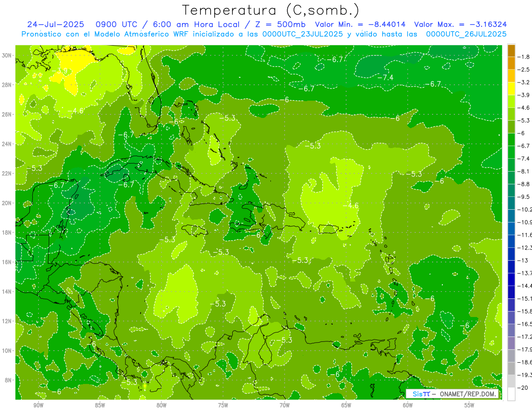Click the initialization time '0000UTC_23JUL2025'

pos(303,34)
